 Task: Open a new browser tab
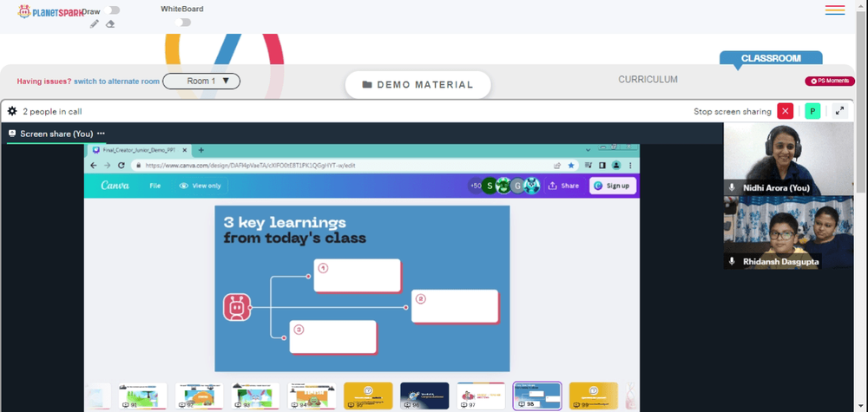pos(201,150)
